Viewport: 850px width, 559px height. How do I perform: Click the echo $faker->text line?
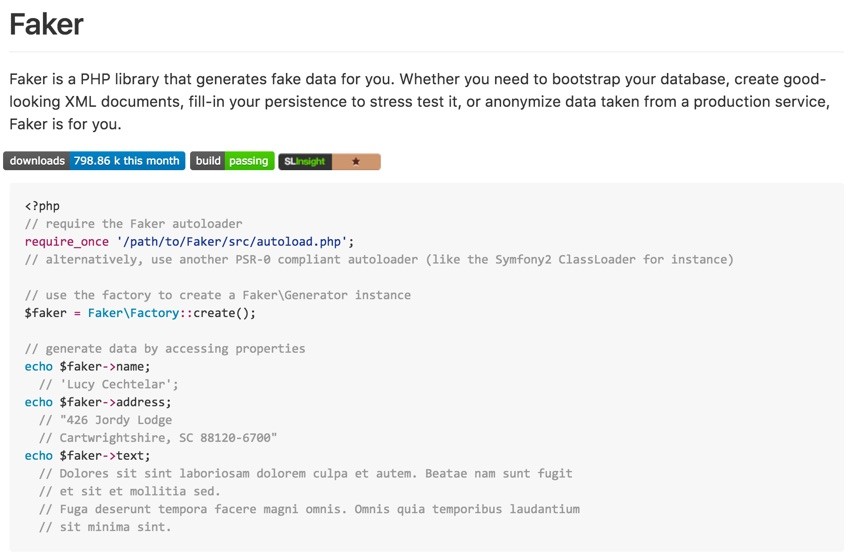(87, 455)
